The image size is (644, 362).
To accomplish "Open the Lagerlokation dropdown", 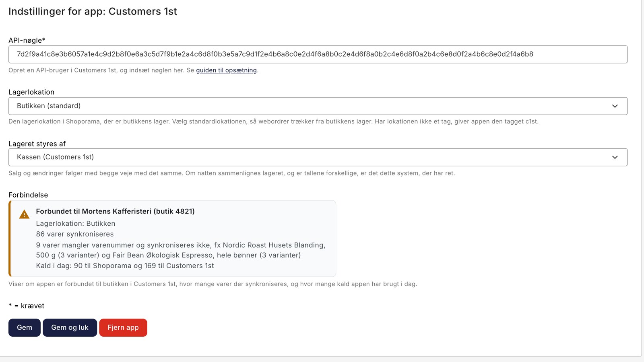I will [318, 106].
